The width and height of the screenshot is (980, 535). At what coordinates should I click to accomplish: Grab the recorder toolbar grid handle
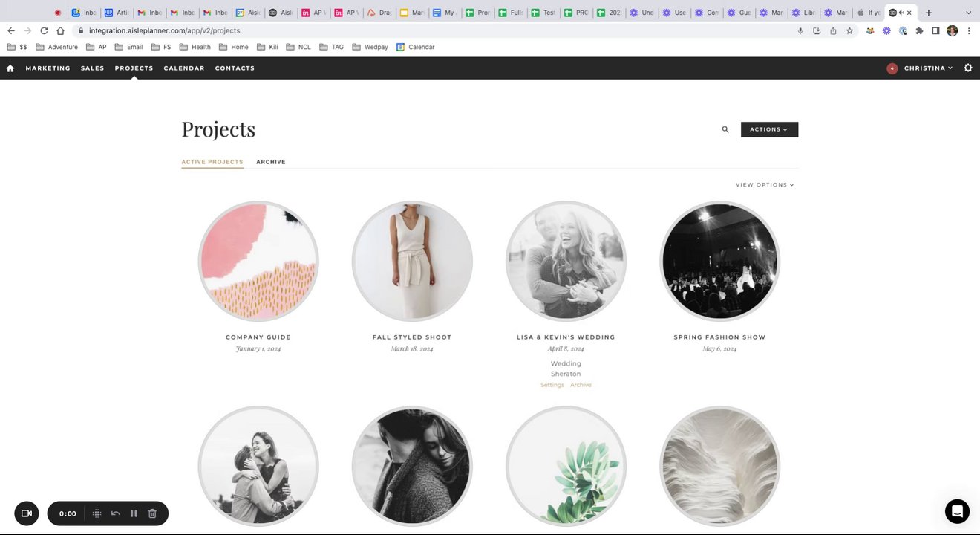pos(97,513)
